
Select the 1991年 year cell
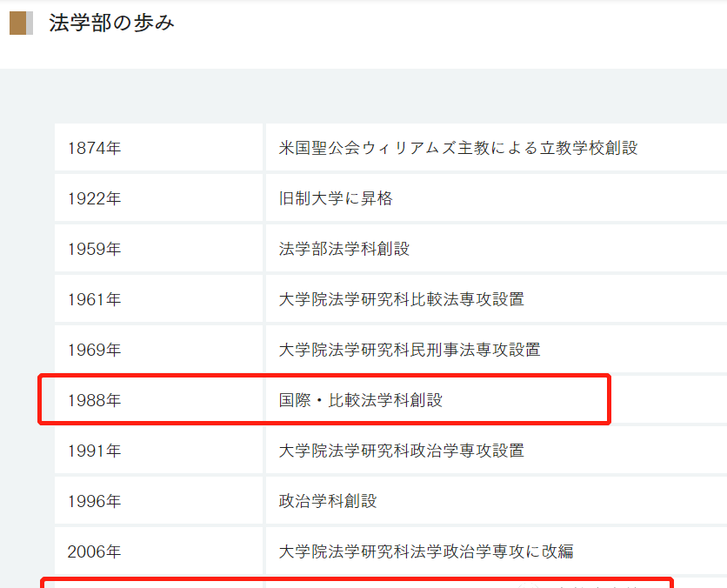[x=158, y=451]
